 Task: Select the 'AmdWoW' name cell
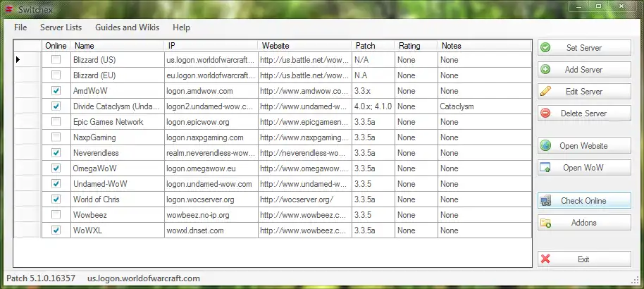[118, 91]
